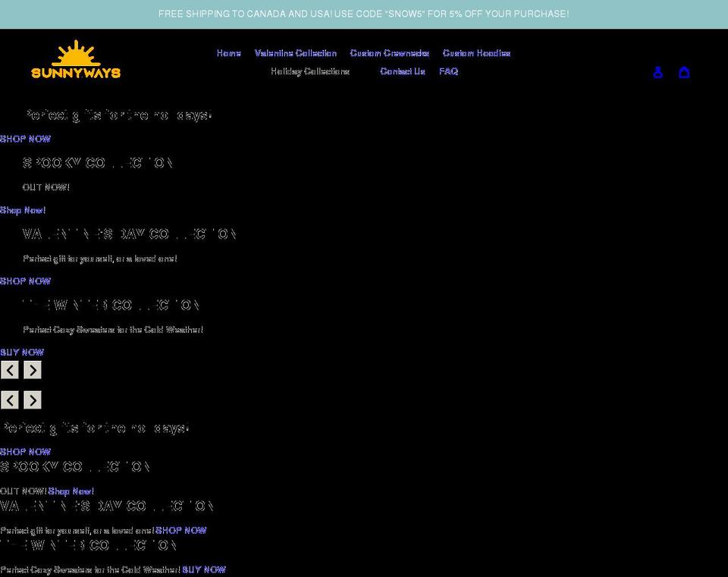Click the left arrow of the top carousel
The height and width of the screenshot is (577, 728).
point(10,370)
